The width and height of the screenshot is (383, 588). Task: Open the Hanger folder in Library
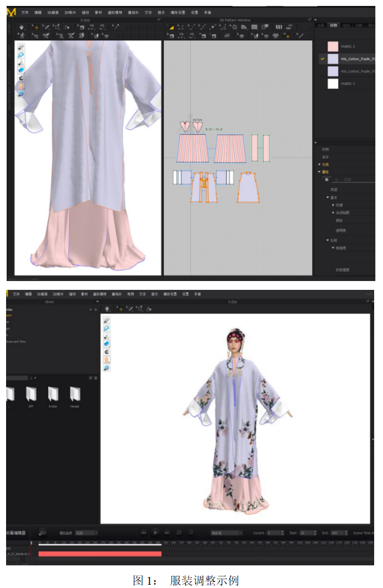click(x=75, y=394)
